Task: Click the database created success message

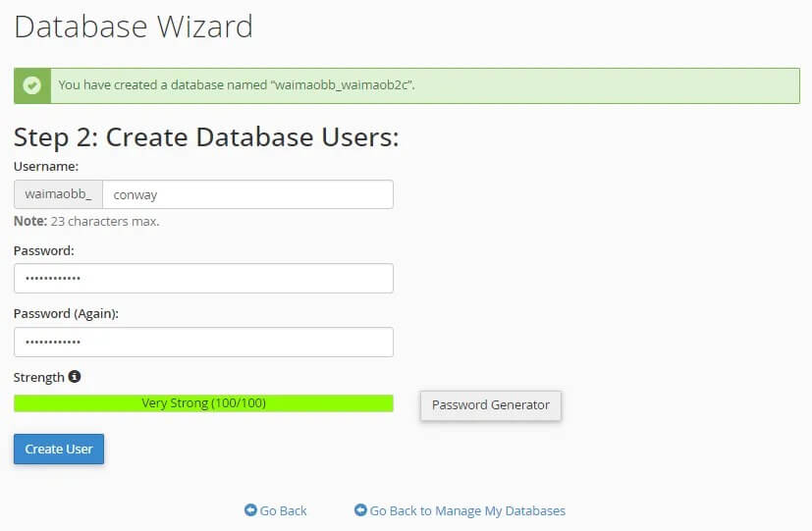Action: (x=237, y=85)
